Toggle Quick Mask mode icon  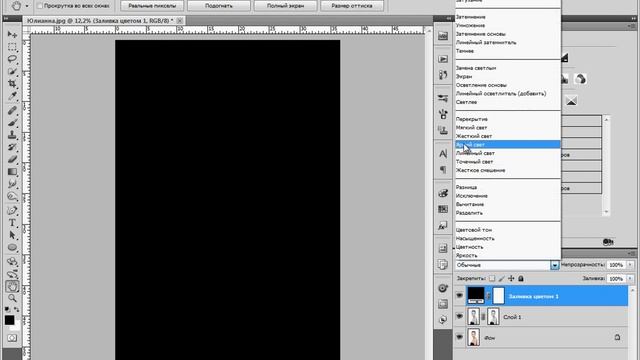pyautogui.click(x=12, y=338)
